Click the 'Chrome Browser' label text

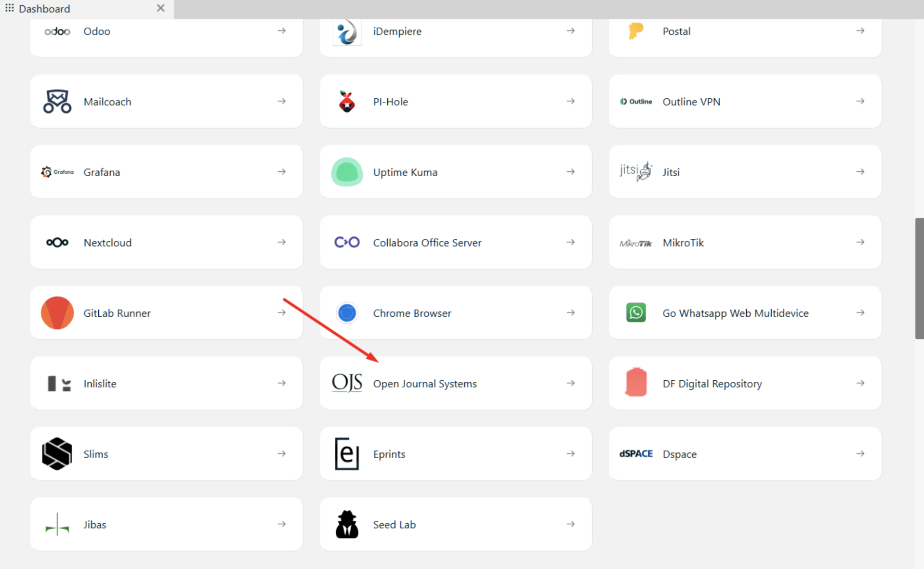(412, 313)
